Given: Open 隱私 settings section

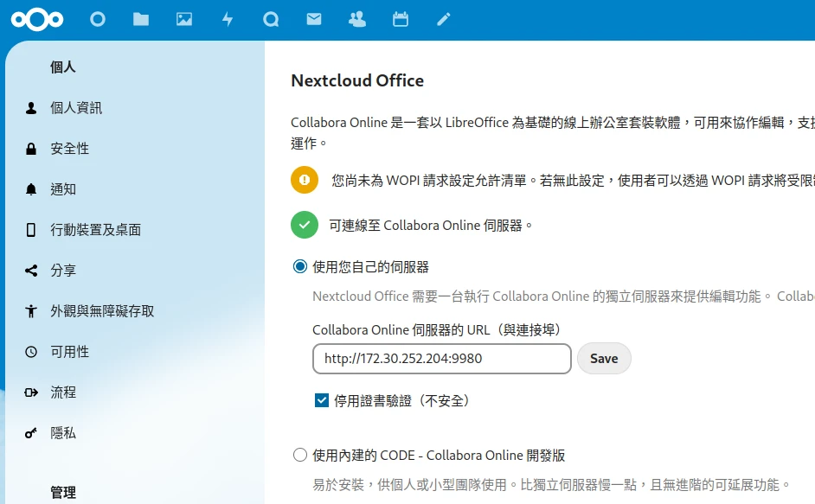Looking at the screenshot, I should (x=63, y=433).
